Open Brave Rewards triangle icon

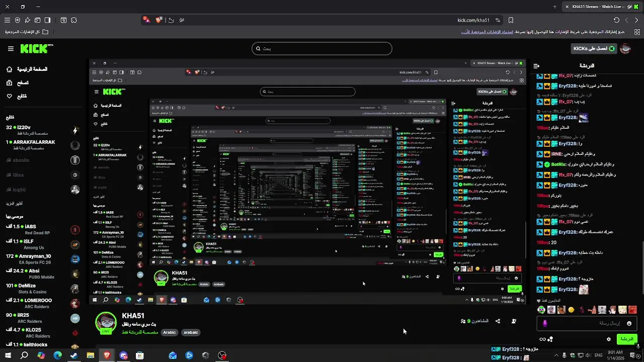146,20
